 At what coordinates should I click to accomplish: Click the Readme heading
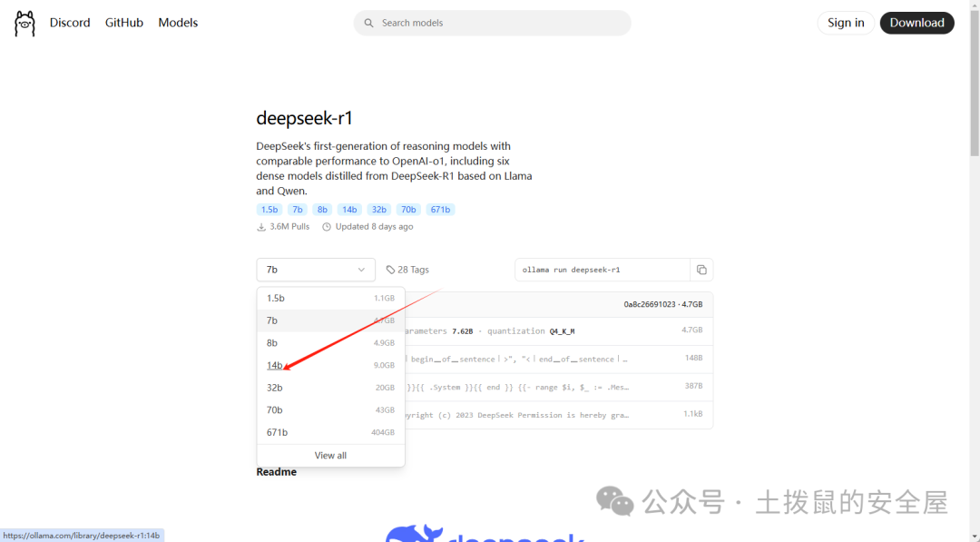tap(276, 472)
